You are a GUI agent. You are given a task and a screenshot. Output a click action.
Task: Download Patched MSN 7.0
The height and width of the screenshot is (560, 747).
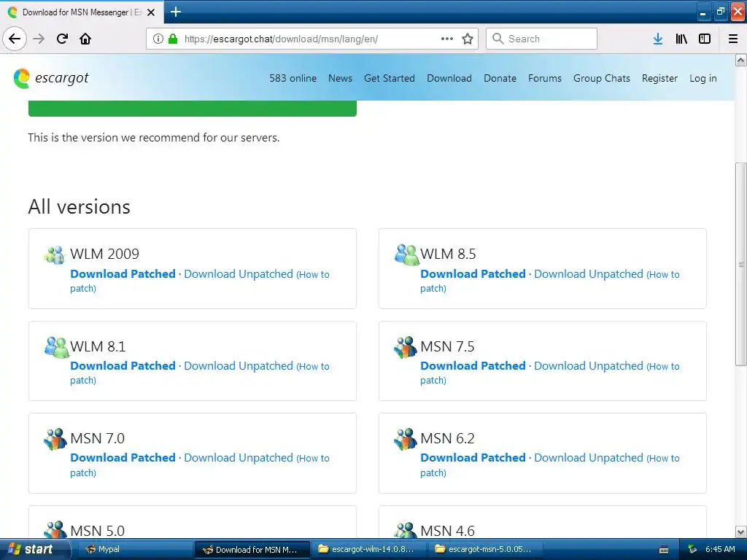tap(123, 458)
